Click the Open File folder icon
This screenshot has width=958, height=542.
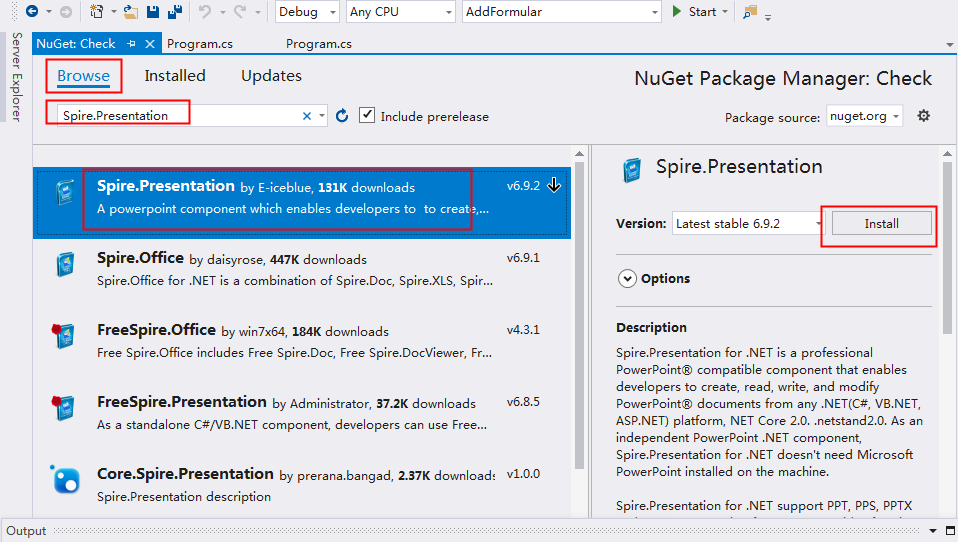131,11
